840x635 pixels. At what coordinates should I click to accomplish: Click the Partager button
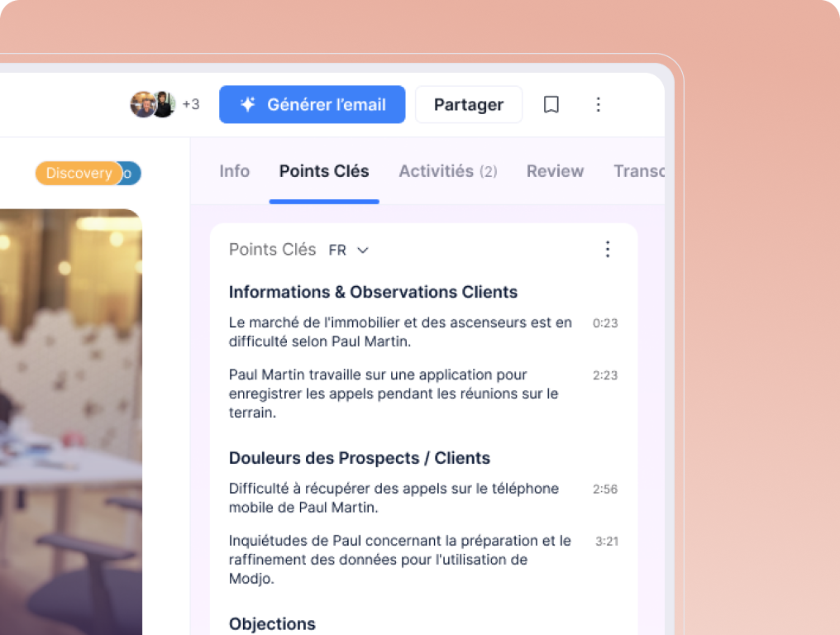pos(468,104)
